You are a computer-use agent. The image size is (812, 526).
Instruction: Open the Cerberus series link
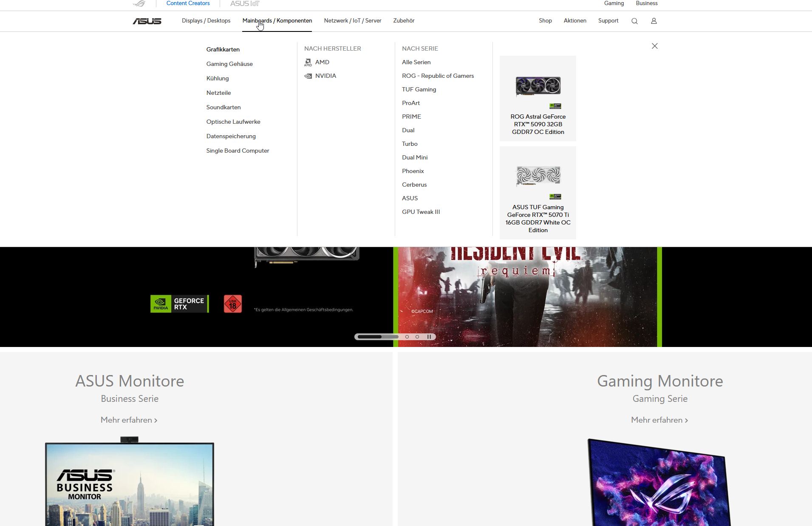pos(414,185)
